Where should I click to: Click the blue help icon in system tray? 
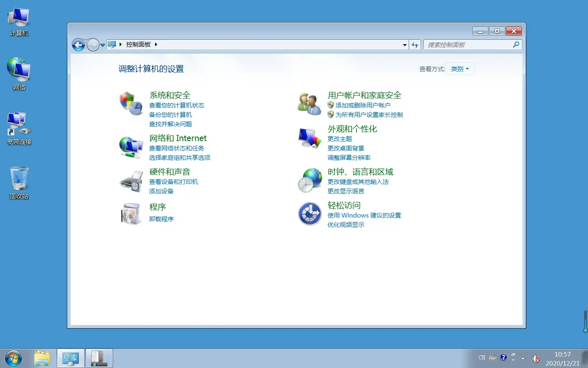[503, 357]
